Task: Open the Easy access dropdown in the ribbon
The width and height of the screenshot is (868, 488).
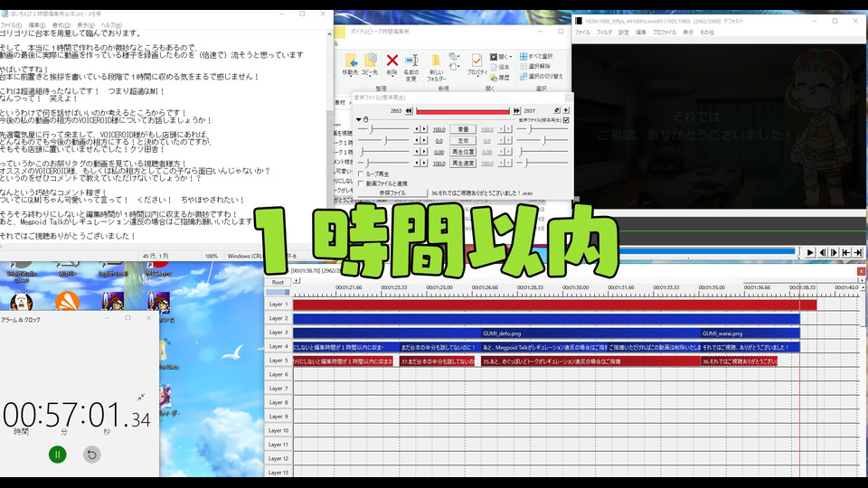Action: [x=455, y=67]
